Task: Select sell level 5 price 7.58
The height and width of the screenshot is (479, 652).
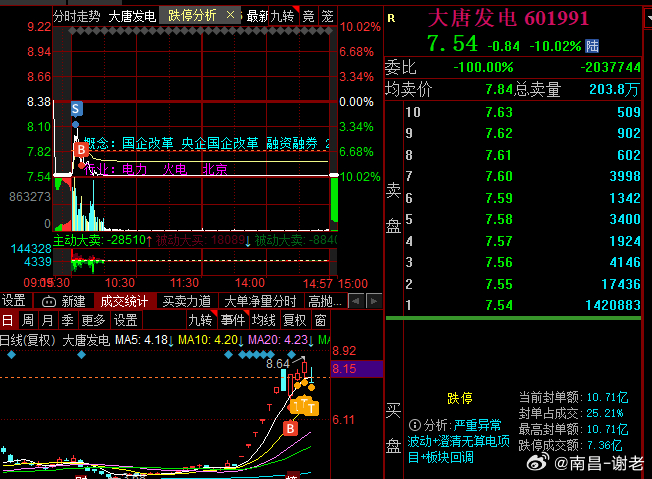Action: (x=499, y=219)
